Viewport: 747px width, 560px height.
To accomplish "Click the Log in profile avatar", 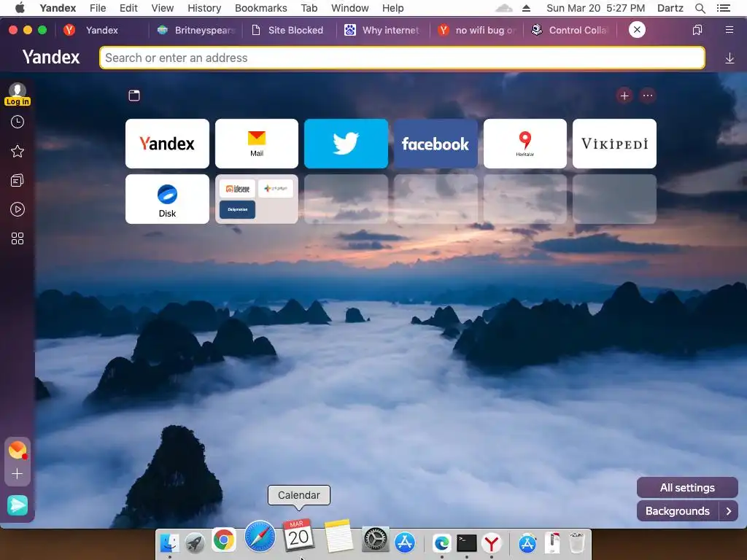I will coord(18,94).
